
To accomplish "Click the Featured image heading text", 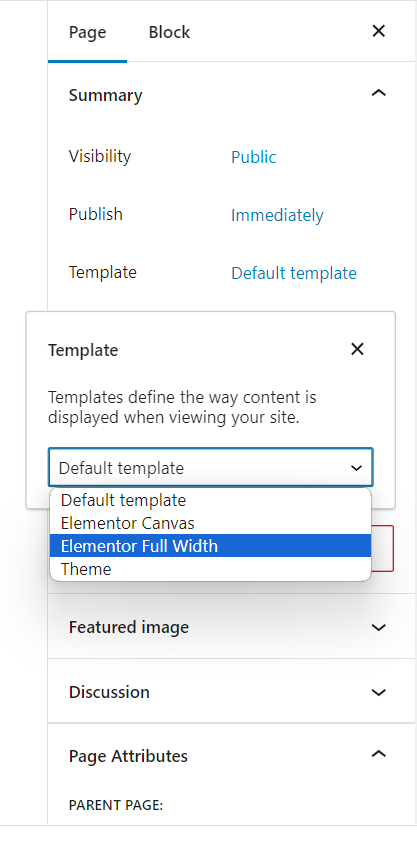I will [x=129, y=627].
